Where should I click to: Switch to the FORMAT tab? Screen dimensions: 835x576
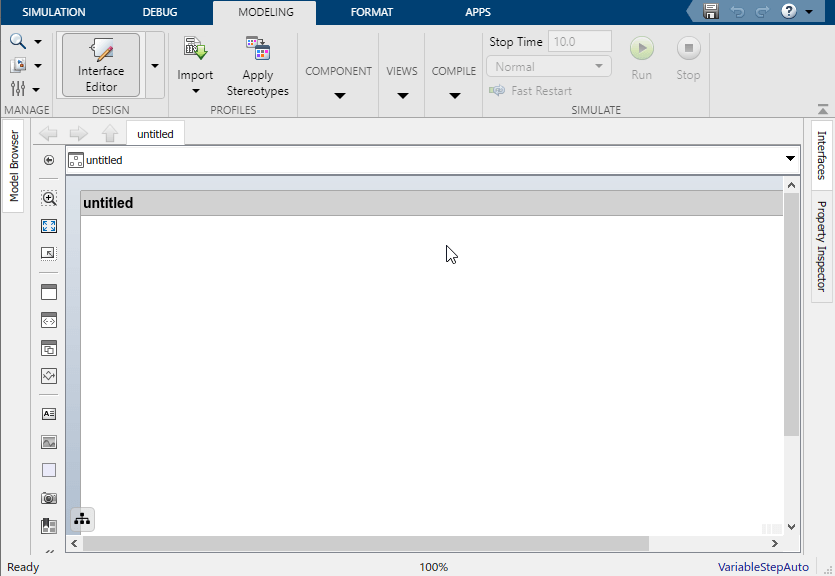371,12
